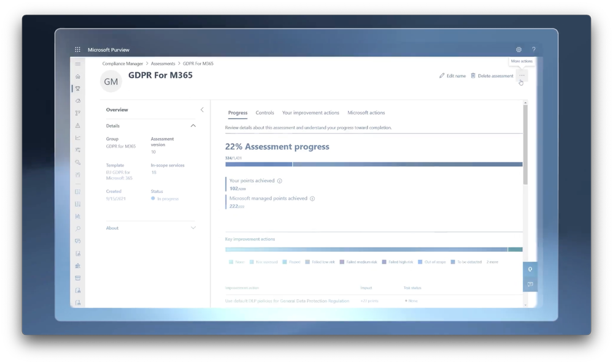Open Alerts triangle icon in sidebar

point(78,126)
